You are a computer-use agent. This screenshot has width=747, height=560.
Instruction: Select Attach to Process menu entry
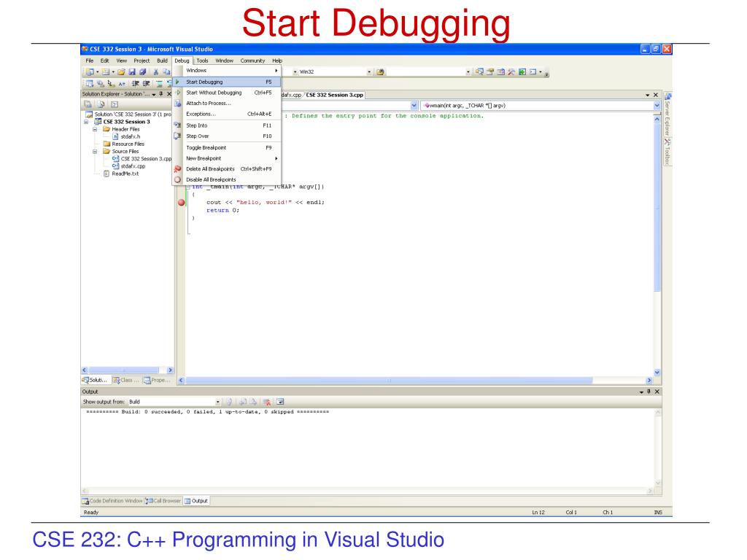click(227, 104)
